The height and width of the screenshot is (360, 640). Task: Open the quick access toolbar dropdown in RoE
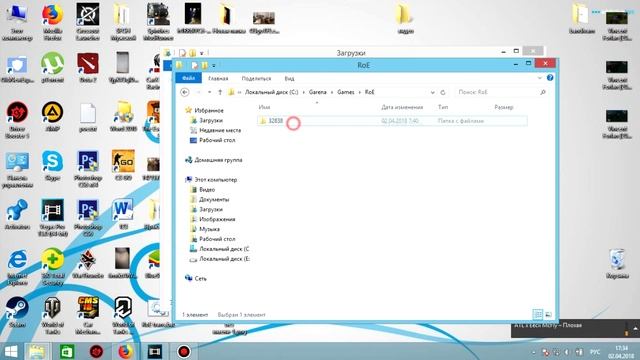[x=213, y=65]
